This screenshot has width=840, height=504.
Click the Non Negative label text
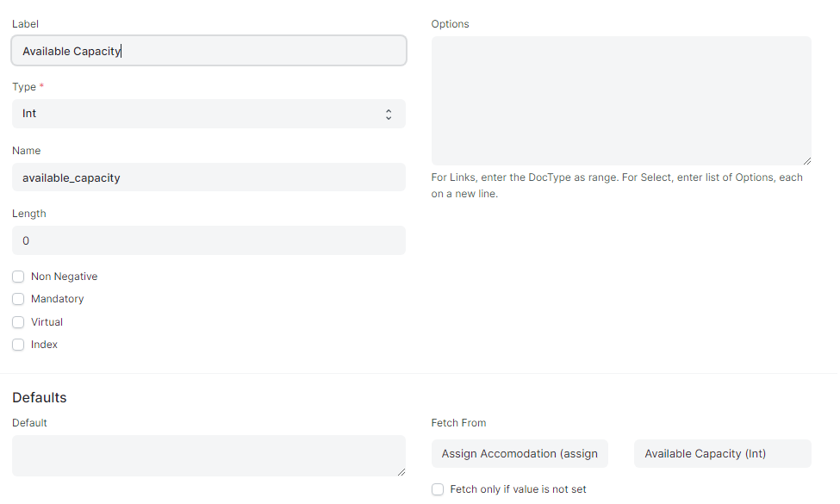[x=65, y=277]
